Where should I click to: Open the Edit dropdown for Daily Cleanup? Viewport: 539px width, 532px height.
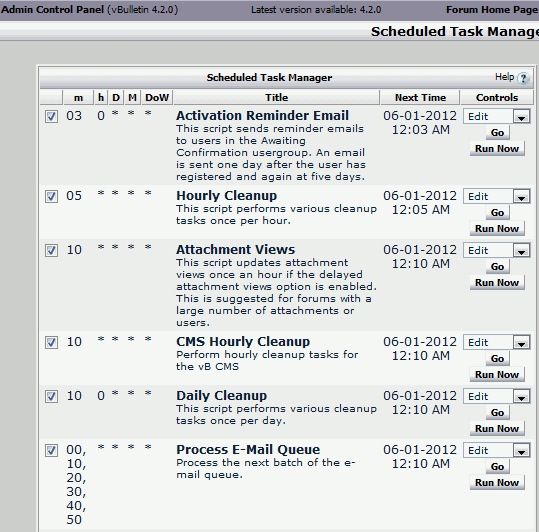[496, 396]
